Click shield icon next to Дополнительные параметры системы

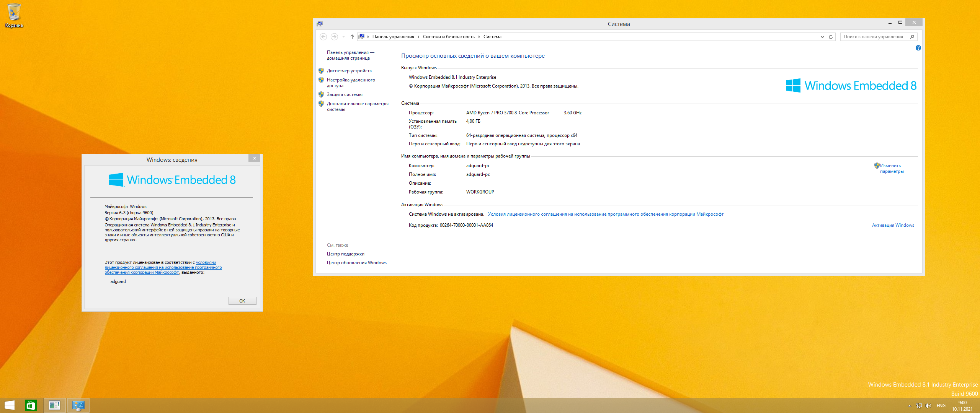tap(321, 104)
